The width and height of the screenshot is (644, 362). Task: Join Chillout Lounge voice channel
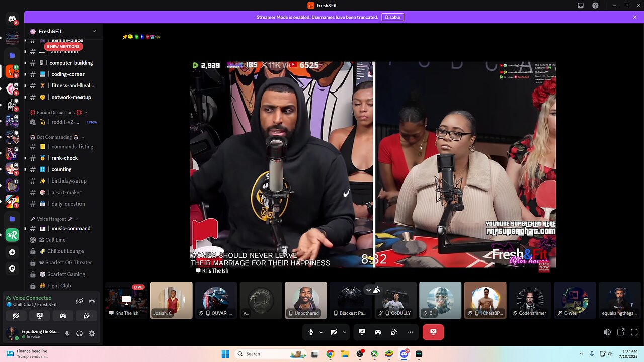pos(63,251)
